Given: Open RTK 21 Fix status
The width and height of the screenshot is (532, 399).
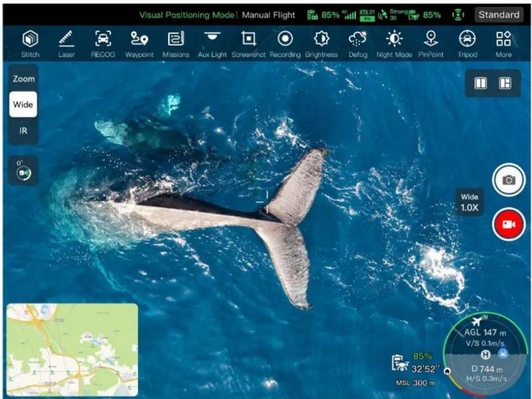Looking at the screenshot, I should [x=367, y=15].
